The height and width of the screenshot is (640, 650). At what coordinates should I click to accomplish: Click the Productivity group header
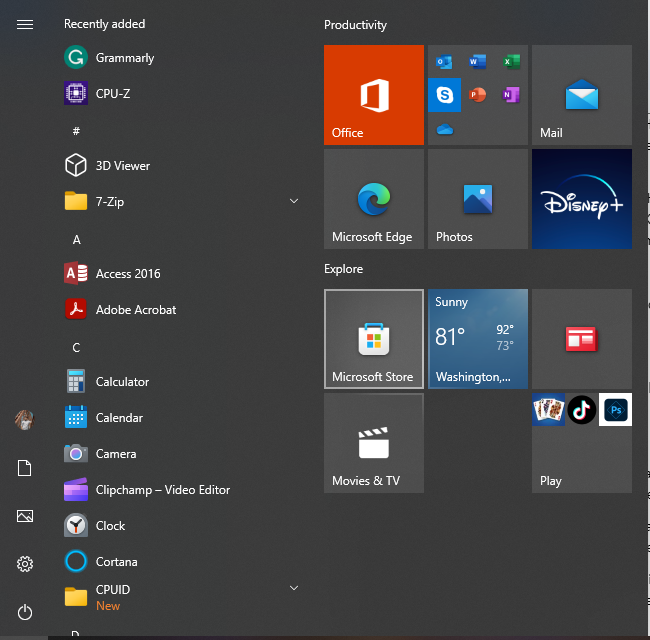(355, 25)
